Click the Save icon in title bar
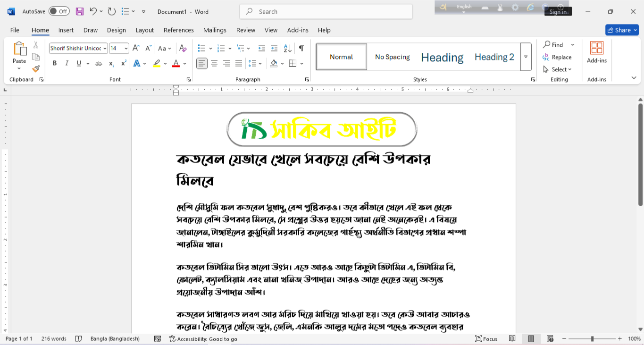This screenshot has width=644, height=345. click(79, 11)
